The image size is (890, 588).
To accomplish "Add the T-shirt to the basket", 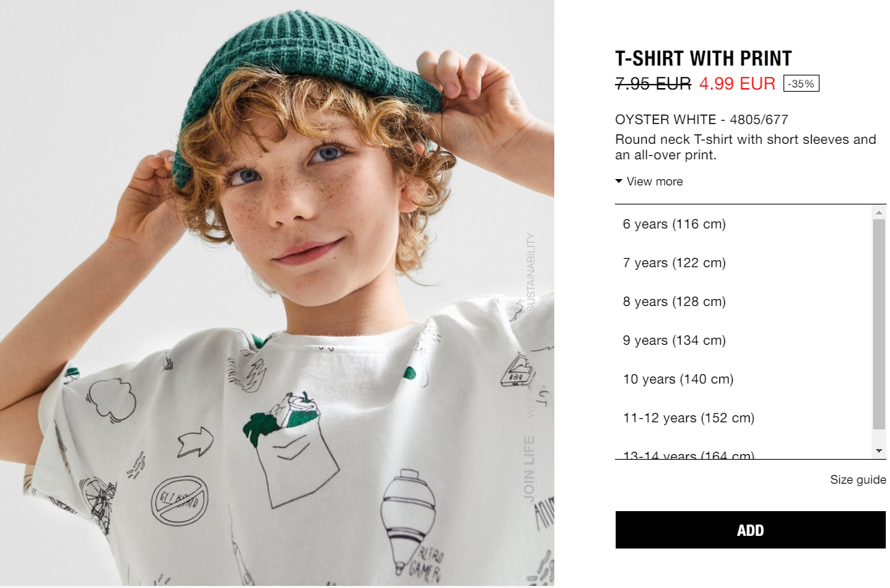I will [x=750, y=530].
